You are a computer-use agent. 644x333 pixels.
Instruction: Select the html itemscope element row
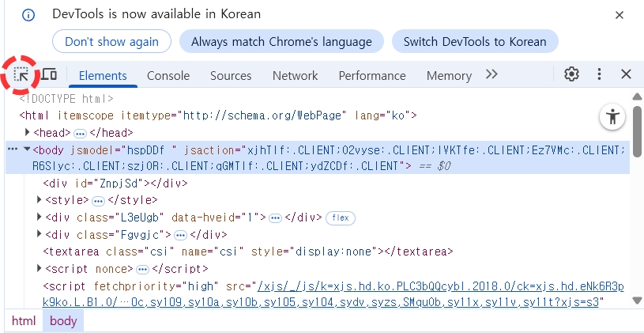coord(218,115)
